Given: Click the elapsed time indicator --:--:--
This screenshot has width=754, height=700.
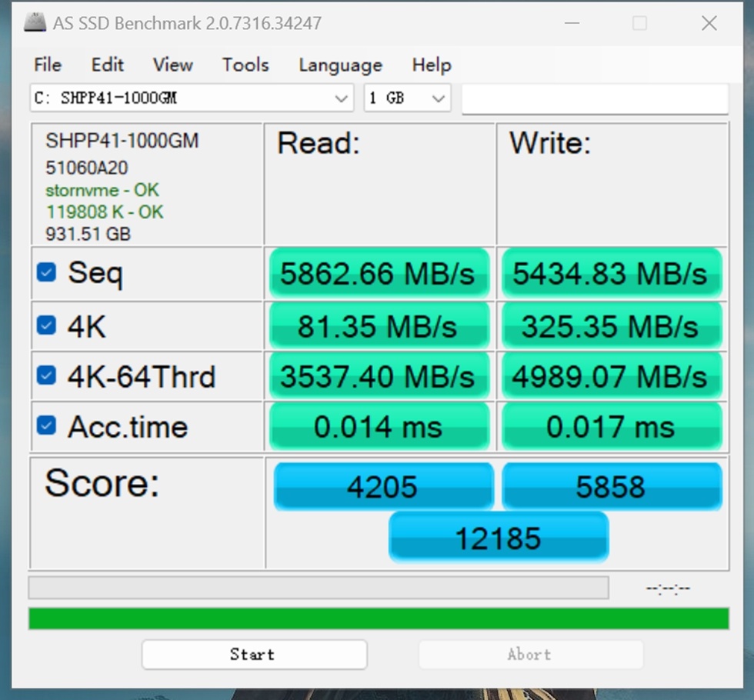Looking at the screenshot, I should 668,588.
